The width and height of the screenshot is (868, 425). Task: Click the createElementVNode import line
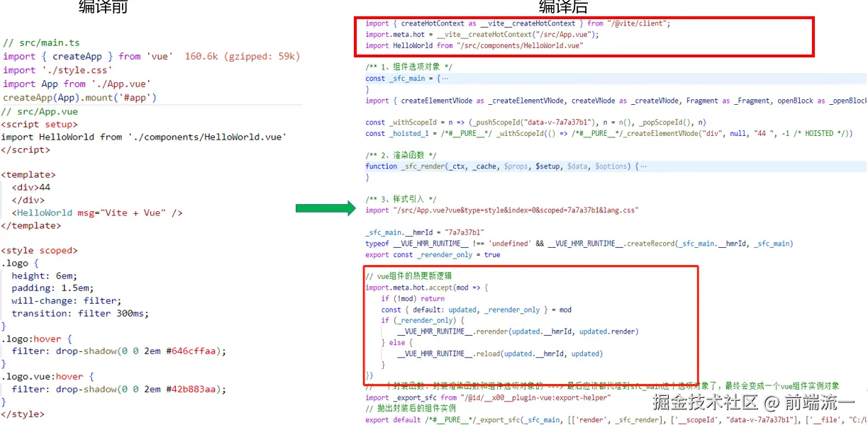tap(616, 101)
